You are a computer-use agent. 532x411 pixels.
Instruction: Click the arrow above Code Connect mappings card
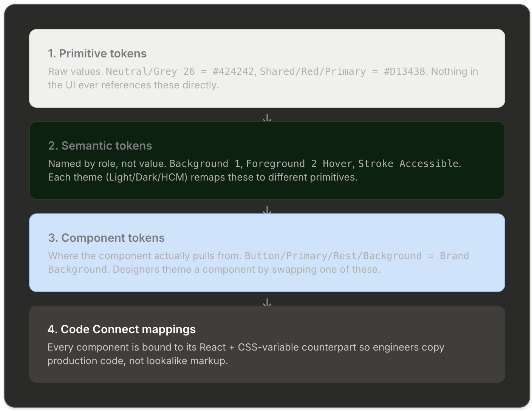[x=267, y=302]
